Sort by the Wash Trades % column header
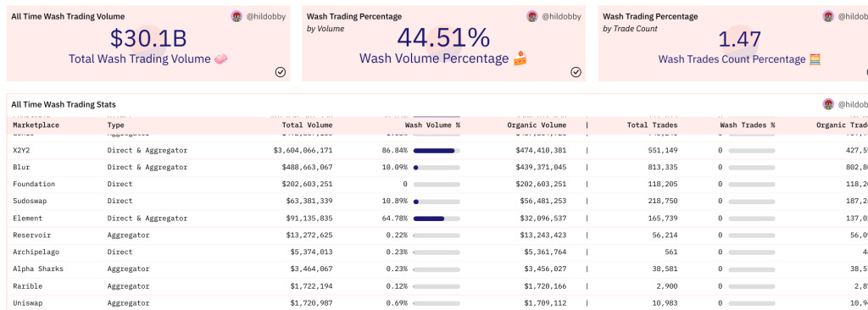Viewport: 868px width, 310px height. tap(748, 125)
